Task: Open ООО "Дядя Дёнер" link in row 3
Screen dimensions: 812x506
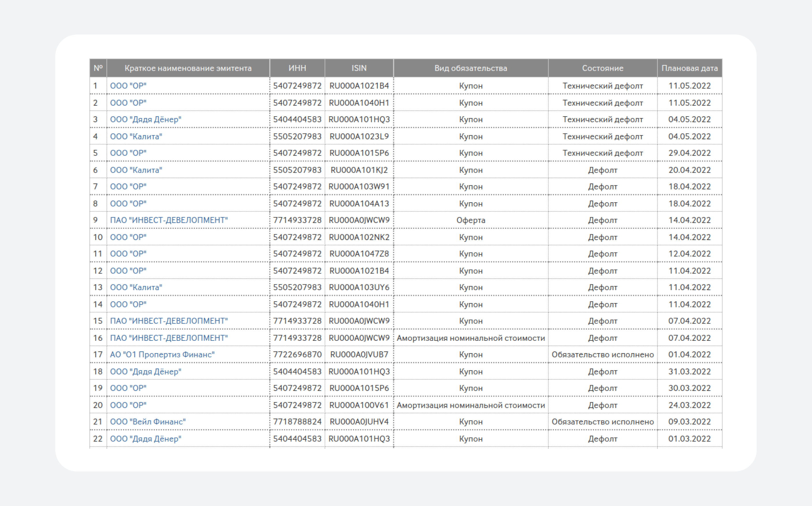Action: pyautogui.click(x=146, y=119)
